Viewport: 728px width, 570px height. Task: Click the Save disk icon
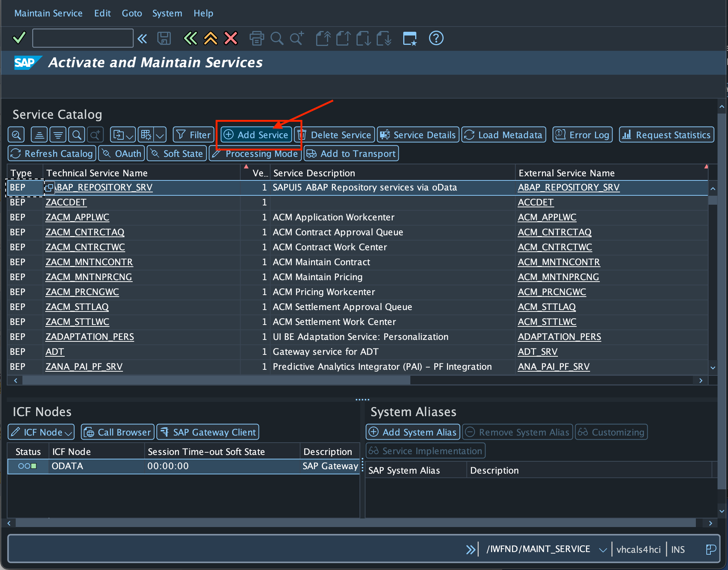click(x=164, y=38)
